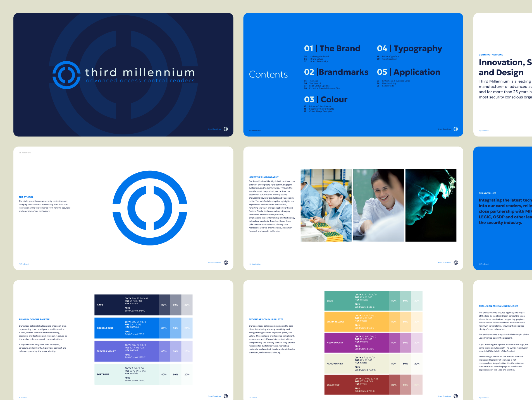The height and width of the screenshot is (400, 532).
Task: Click the 'PRIMARY COLOUR PALETTE' blue heading
Action: click(34, 319)
